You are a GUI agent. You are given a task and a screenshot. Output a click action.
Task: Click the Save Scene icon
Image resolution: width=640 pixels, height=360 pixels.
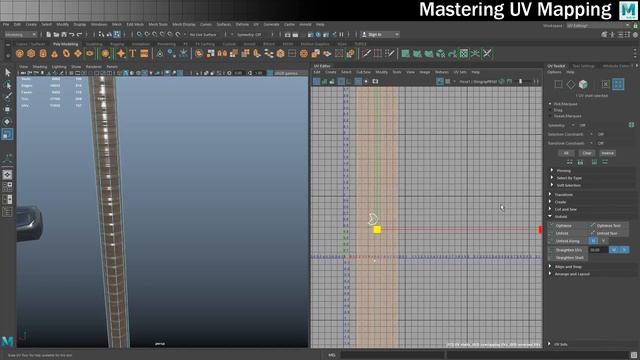(x=64, y=35)
